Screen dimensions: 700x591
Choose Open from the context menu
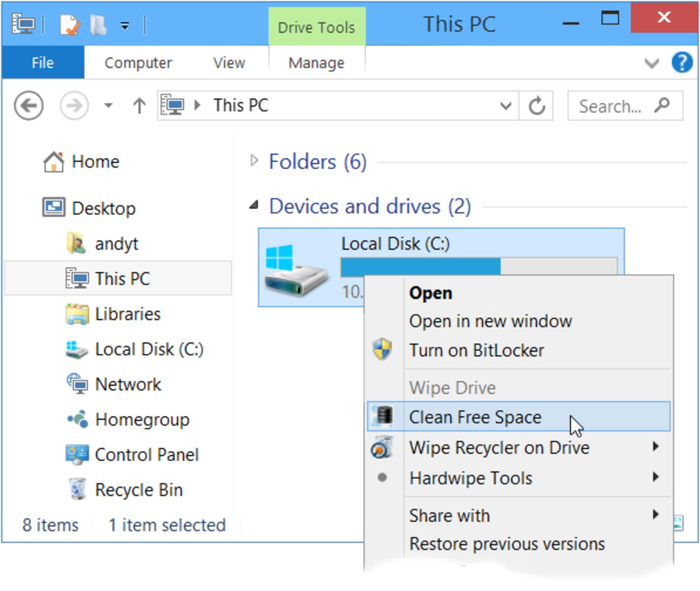430,293
